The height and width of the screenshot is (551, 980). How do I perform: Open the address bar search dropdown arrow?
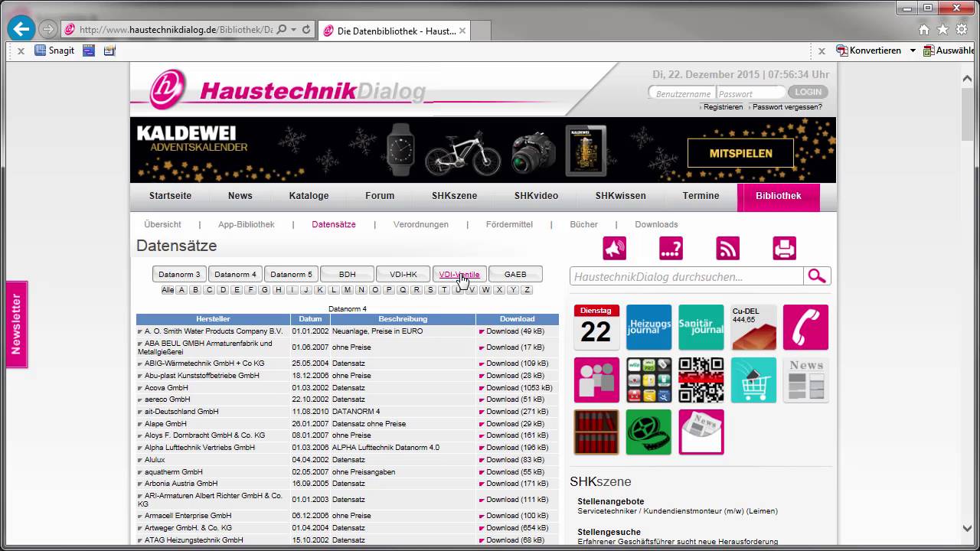coord(294,30)
